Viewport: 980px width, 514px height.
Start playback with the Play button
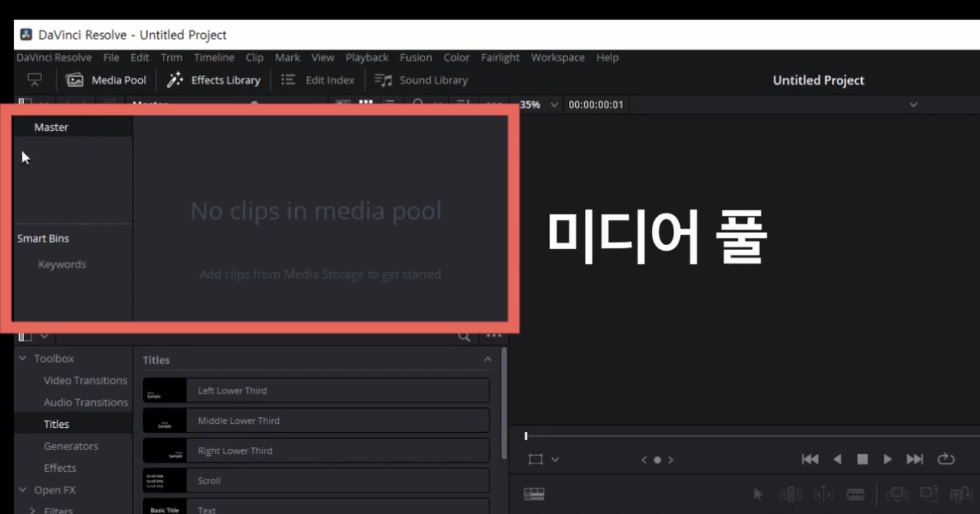click(x=888, y=459)
